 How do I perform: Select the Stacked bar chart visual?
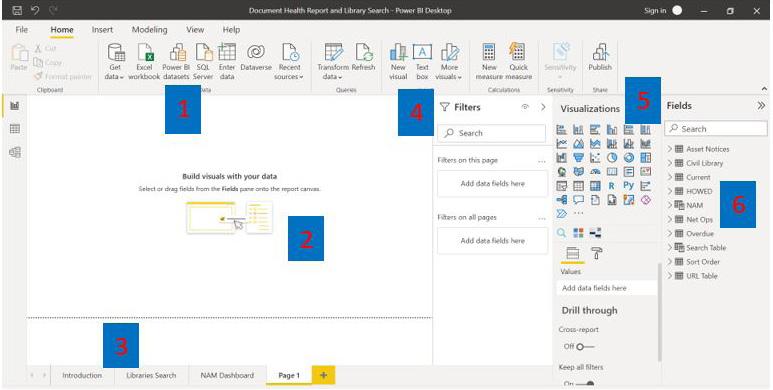[562, 130]
